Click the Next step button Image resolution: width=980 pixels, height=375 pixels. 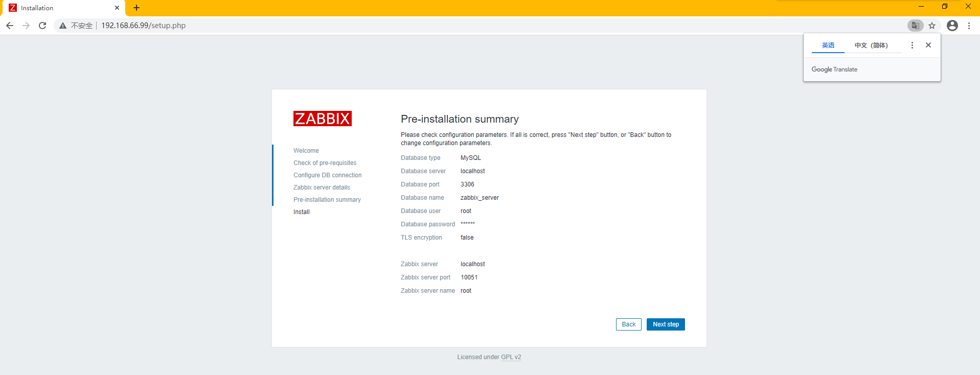(666, 324)
